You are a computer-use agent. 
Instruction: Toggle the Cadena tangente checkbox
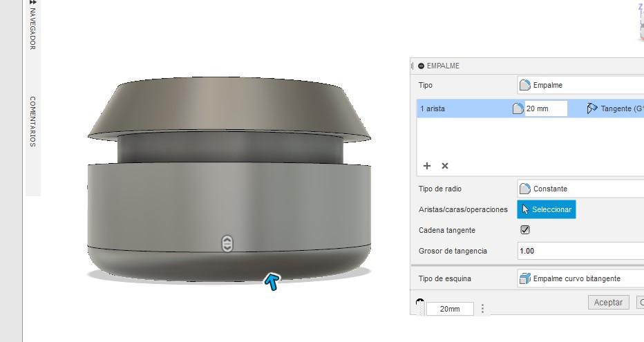coord(525,230)
